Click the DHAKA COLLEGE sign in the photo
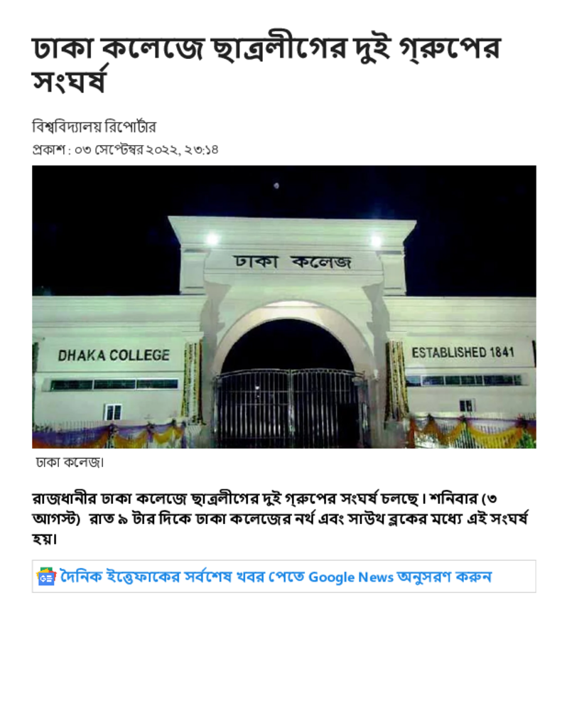Image resolution: width=562 pixels, height=728 pixels. [114, 355]
